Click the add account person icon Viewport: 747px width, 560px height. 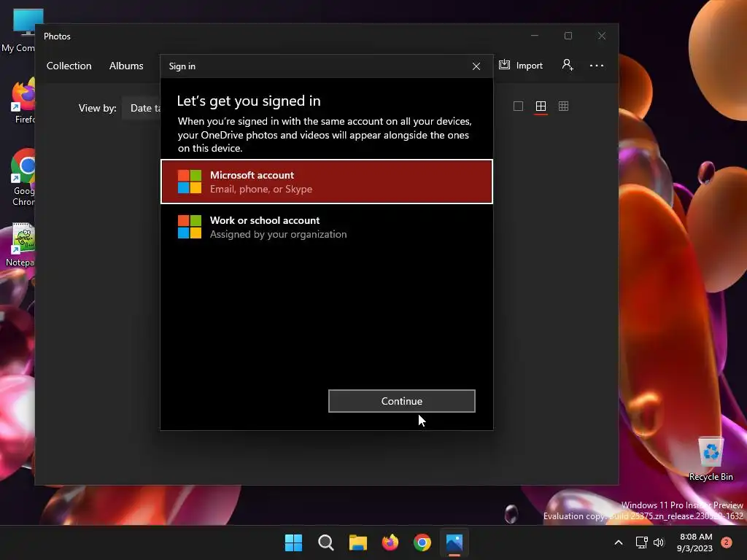coord(568,65)
